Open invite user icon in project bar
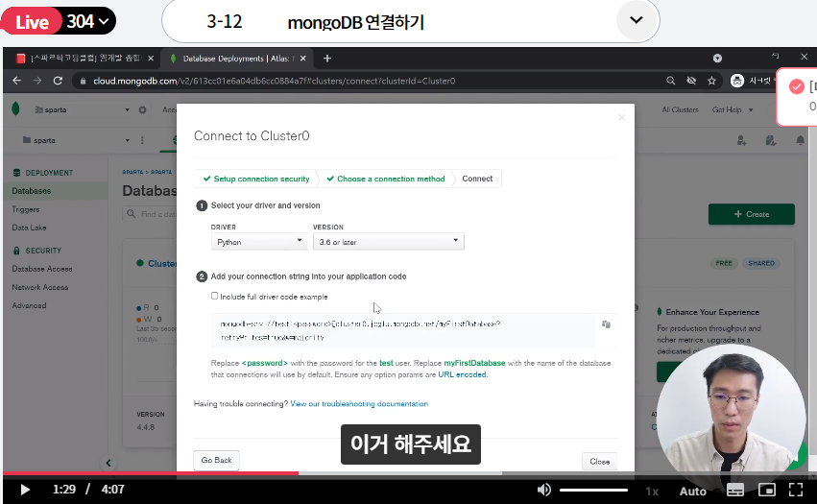This screenshot has width=817, height=504. pos(741,140)
